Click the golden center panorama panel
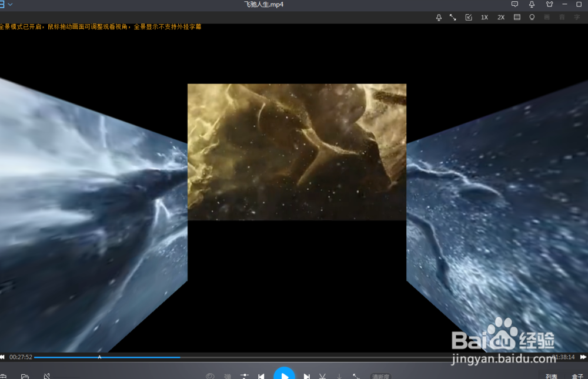Viewport: 588px width, 379px height. 297,152
